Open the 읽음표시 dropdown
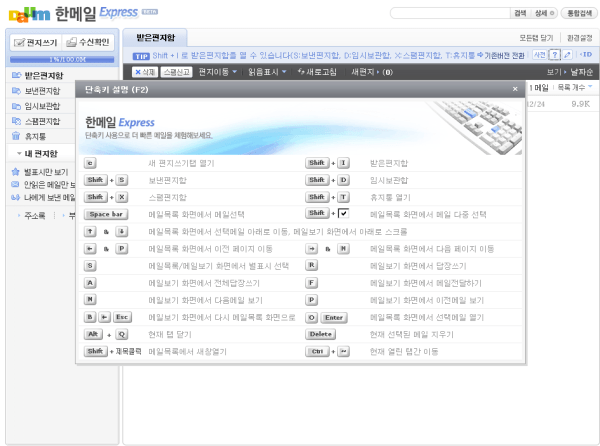Image resolution: width=600 pixels, height=446 pixels. 267,72
